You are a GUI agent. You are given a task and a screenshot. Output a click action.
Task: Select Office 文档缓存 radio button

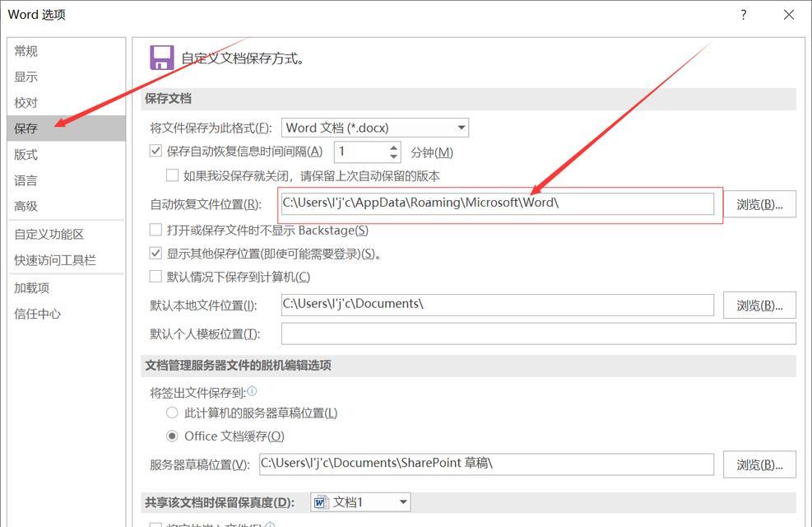click(x=172, y=436)
